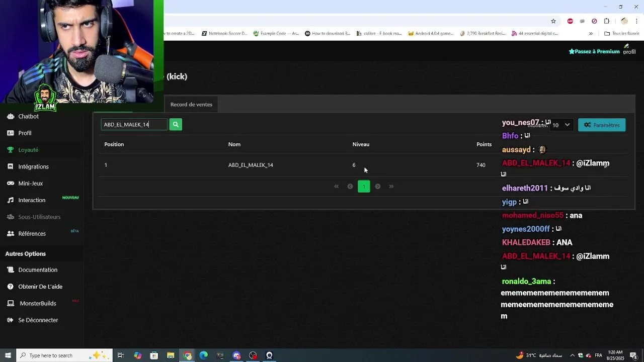Image resolution: width=644 pixels, height=362 pixels.
Task: Open the Microsoft Store taskbar icon
Action: [x=154, y=355]
